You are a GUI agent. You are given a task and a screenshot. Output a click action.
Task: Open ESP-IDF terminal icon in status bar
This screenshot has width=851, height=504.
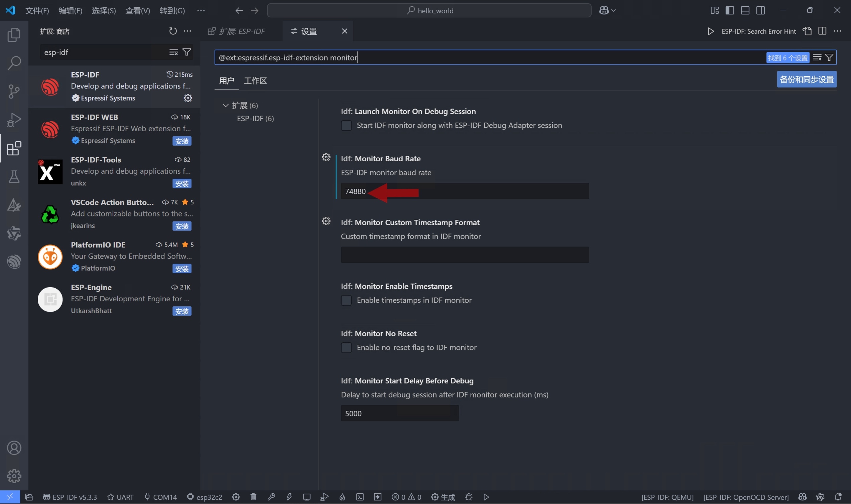(x=360, y=497)
